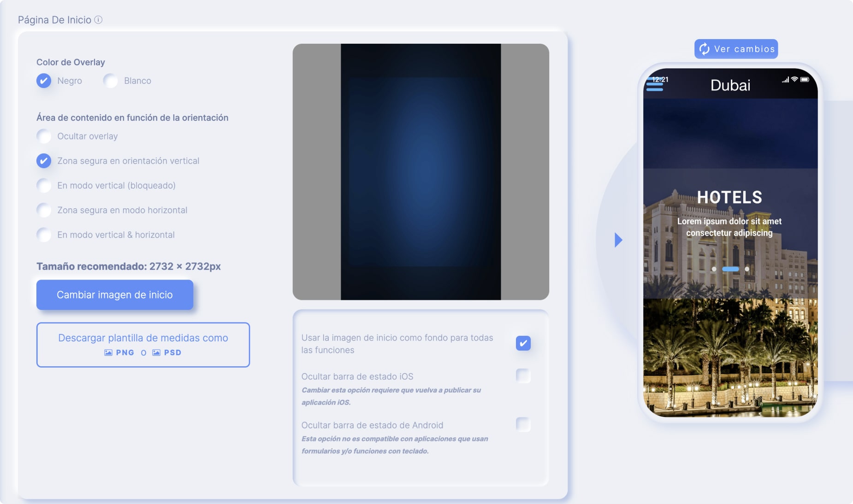Click the battery icon in phone status bar
This screenshot has width=853, height=504.
[x=805, y=79]
